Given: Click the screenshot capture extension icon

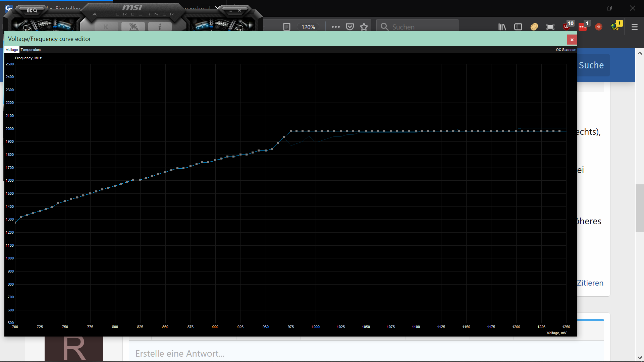Looking at the screenshot, I should (x=550, y=27).
